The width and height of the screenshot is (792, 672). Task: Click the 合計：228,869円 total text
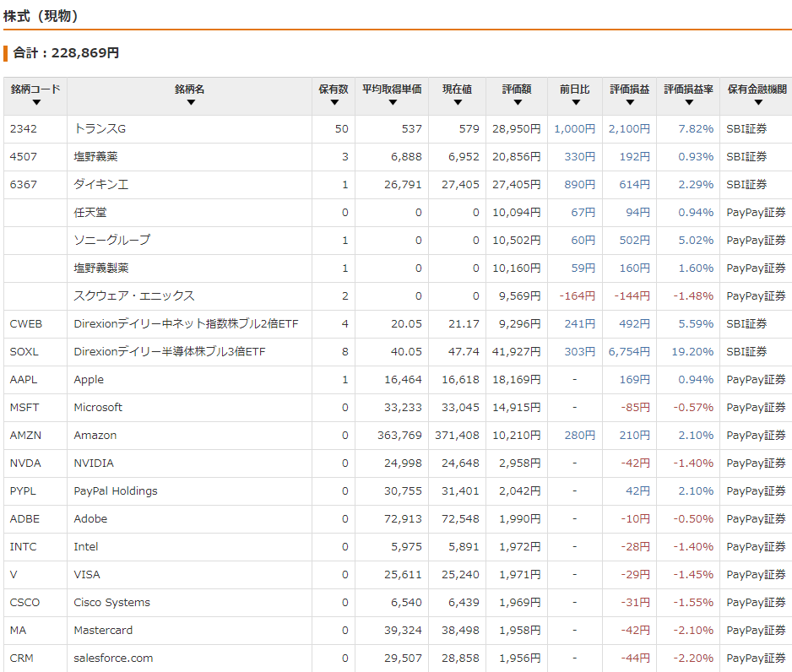click(x=66, y=52)
